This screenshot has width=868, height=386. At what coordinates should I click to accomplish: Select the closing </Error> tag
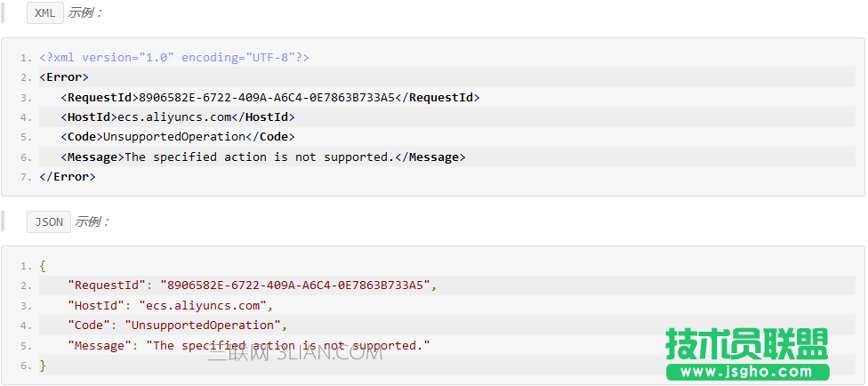pos(68,177)
